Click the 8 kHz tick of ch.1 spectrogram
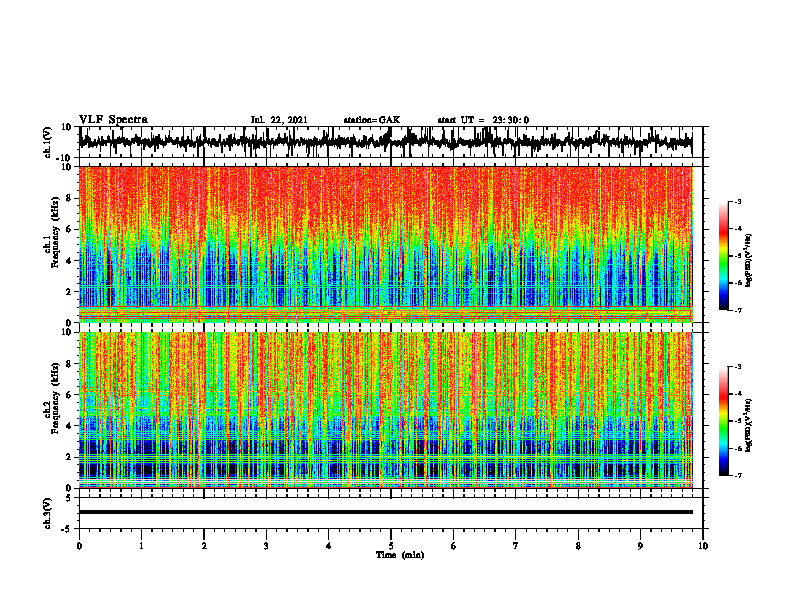Viewport: 792px width, 612px height. [69, 198]
